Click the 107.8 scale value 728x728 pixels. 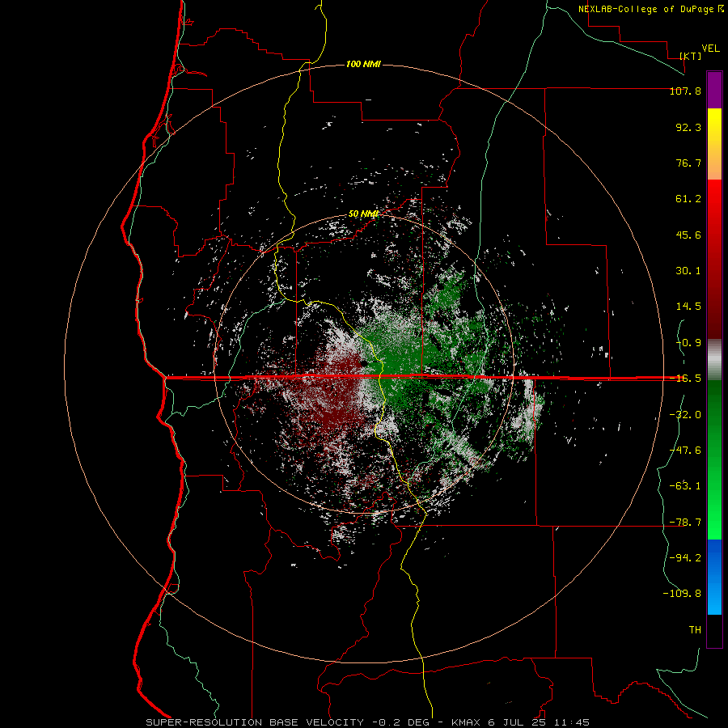click(x=685, y=91)
